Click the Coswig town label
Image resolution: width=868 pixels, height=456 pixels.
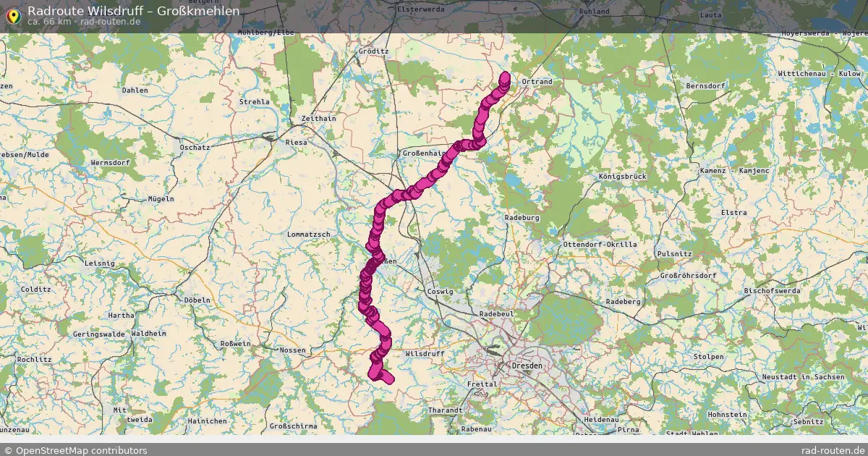[x=441, y=292]
